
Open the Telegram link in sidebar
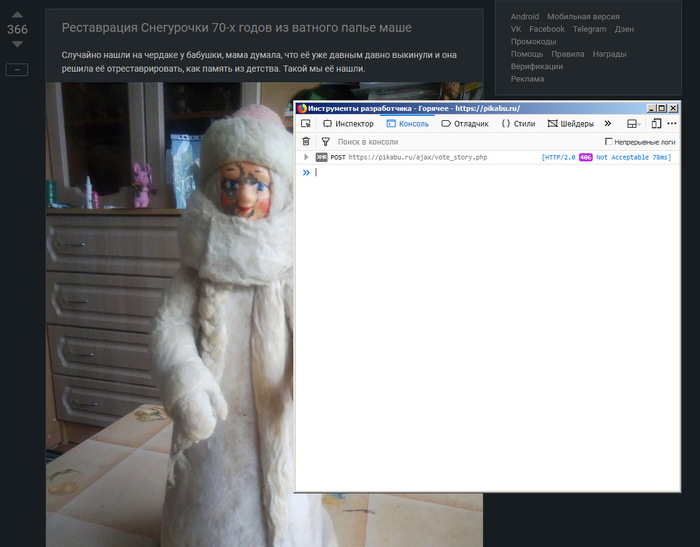pyautogui.click(x=589, y=29)
